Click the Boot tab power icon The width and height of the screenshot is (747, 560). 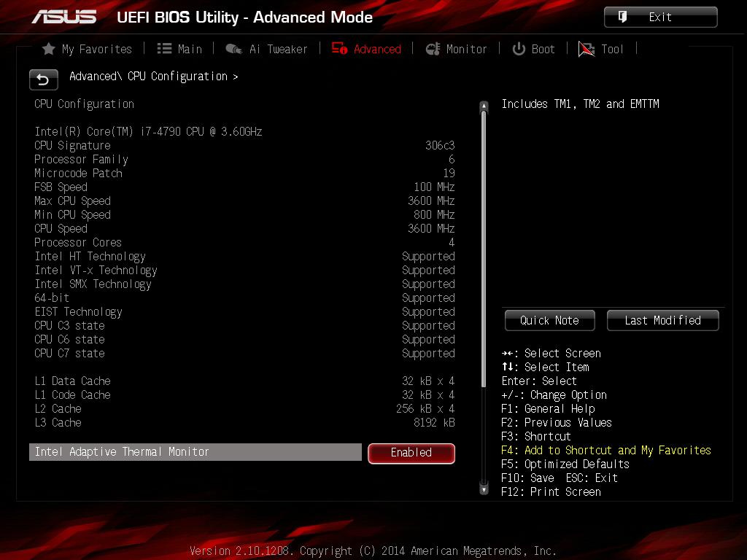click(519, 49)
